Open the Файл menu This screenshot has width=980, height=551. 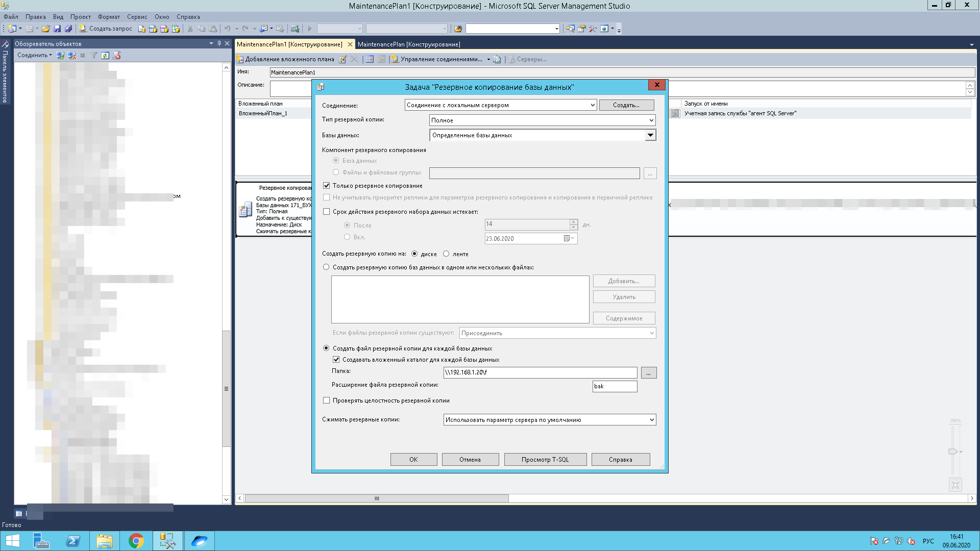[x=11, y=17]
